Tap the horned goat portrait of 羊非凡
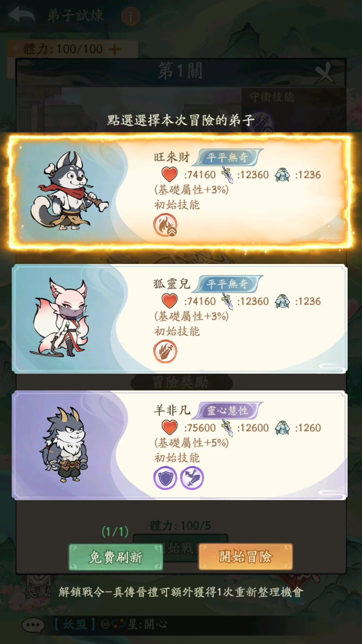The height and width of the screenshot is (644, 362). click(64, 444)
